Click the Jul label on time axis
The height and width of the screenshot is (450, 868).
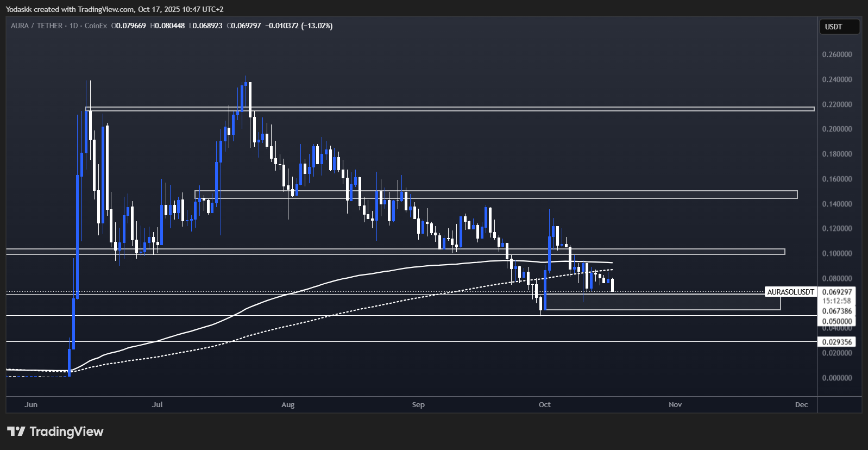pos(158,404)
